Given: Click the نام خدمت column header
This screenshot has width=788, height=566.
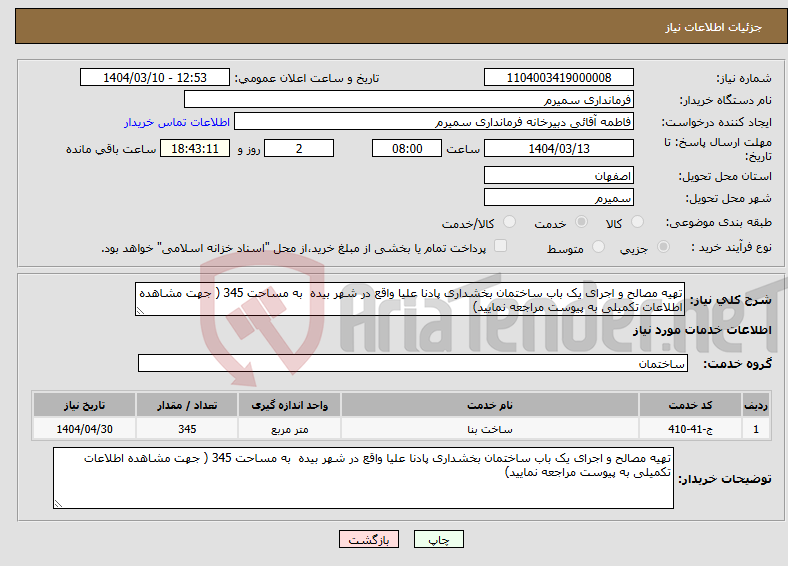Looking at the screenshot, I should click(x=489, y=405).
